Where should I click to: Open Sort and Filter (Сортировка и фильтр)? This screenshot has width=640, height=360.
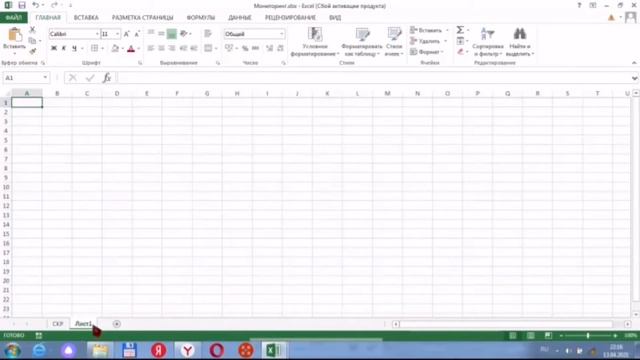pyautogui.click(x=487, y=42)
